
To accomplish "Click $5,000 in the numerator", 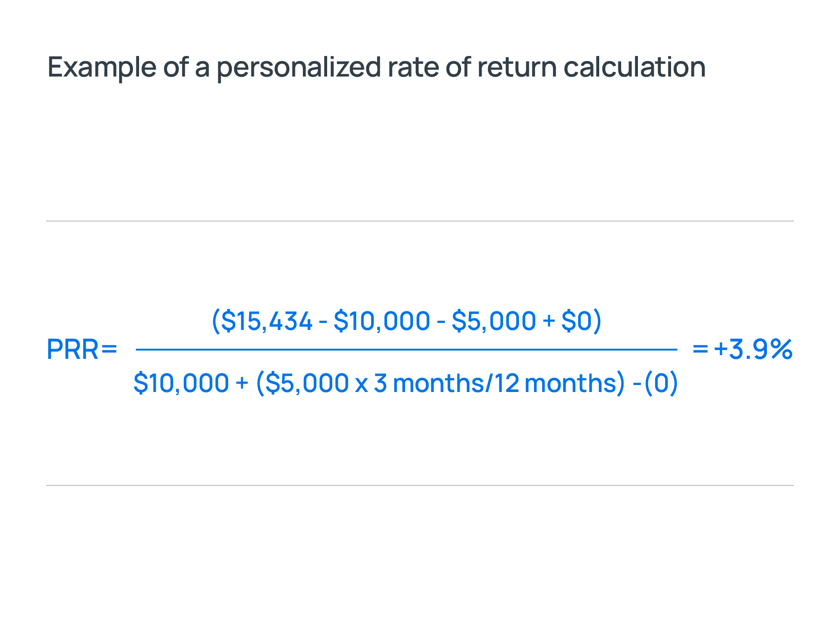I will pos(494,321).
